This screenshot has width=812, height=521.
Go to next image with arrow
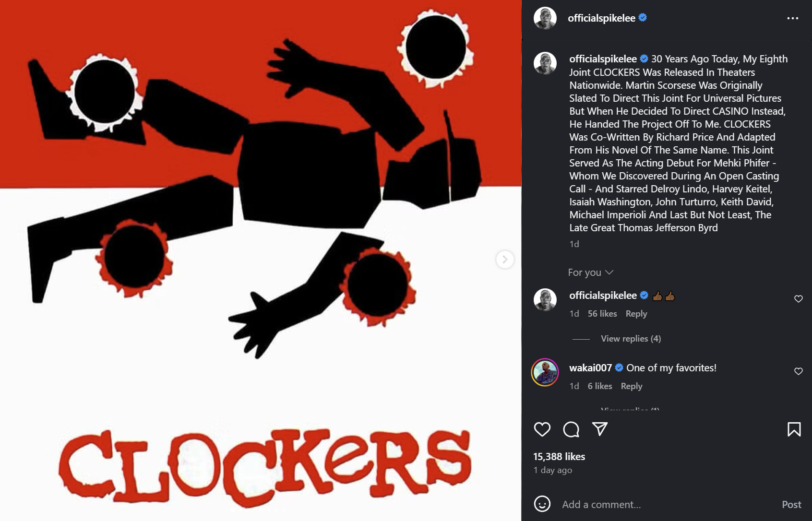[x=505, y=260]
